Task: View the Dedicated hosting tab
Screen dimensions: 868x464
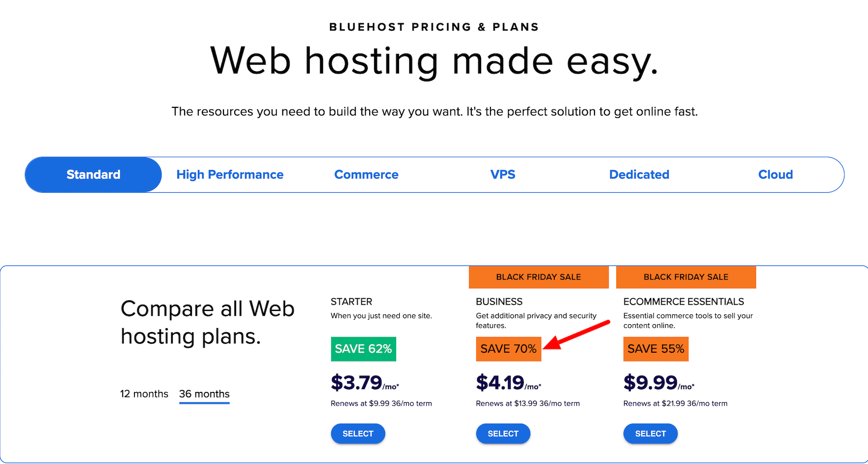Action: 639,174
